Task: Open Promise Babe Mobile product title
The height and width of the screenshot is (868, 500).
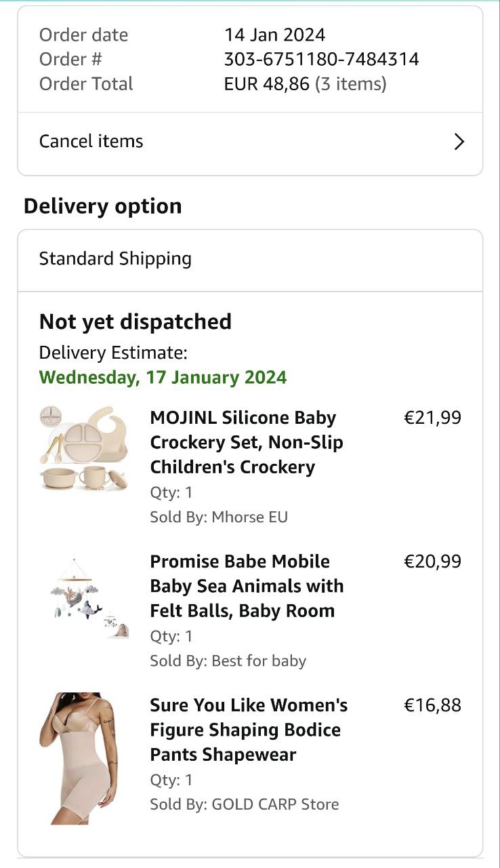Action: [x=247, y=586]
